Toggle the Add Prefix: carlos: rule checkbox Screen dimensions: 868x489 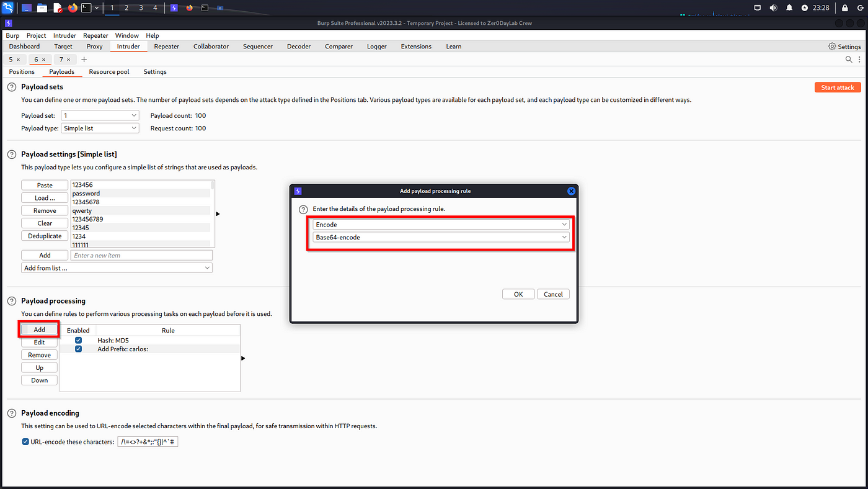point(78,349)
